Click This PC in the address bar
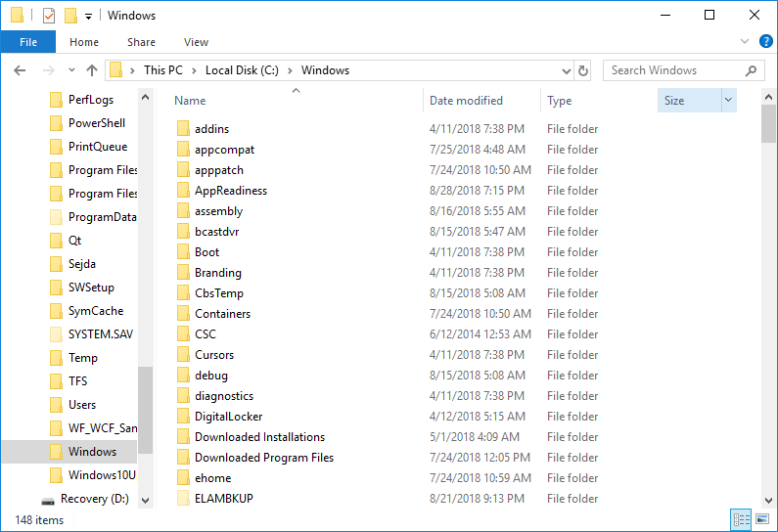Image resolution: width=778 pixels, height=532 pixels. click(x=163, y=70)
